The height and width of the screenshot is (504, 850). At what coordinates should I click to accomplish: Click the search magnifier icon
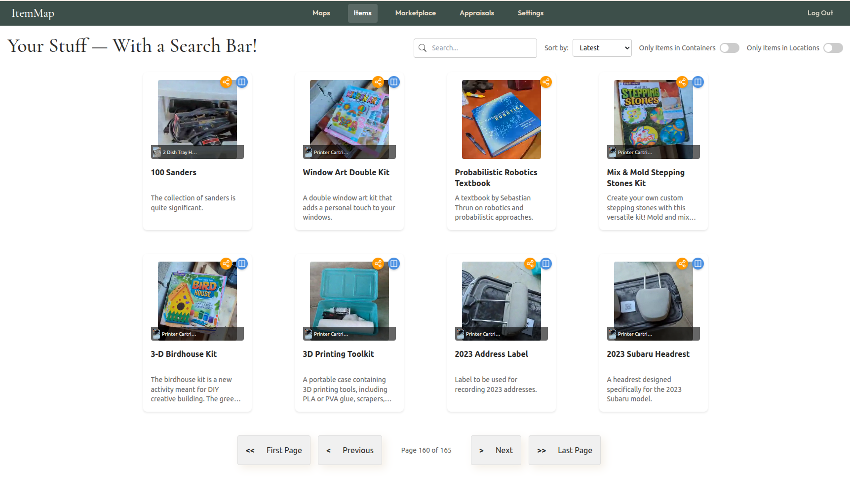coord(423,48)
